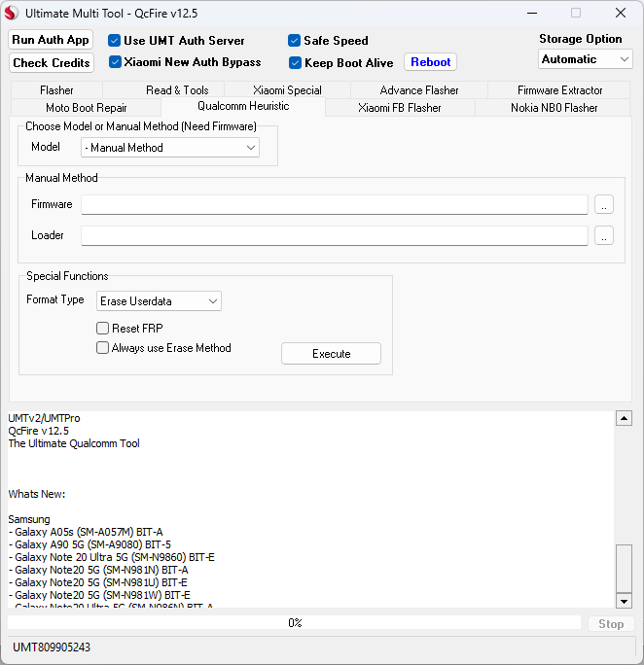Toggle Keep Boot Alive checkbox
The image size is (644, 665).
[x=295, y=63]
